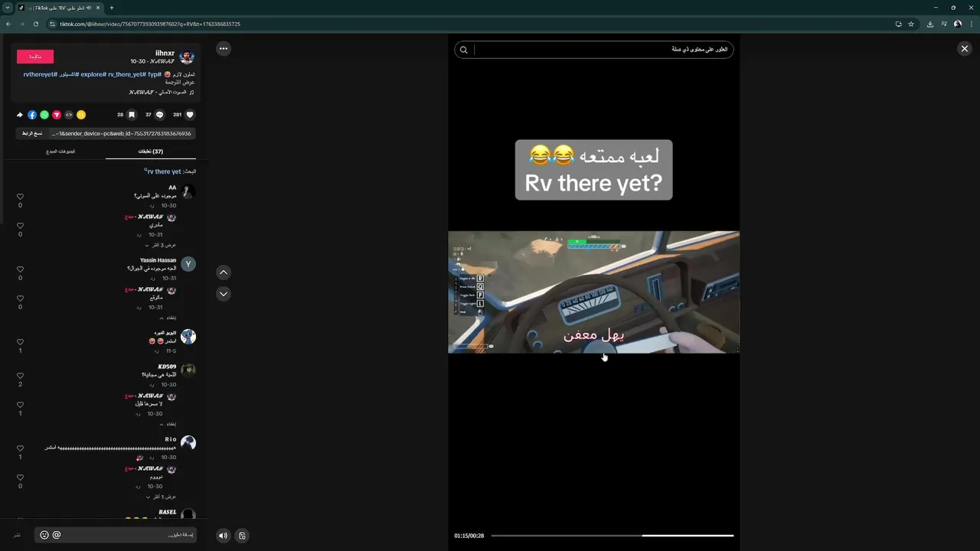Click the cast/install icon in address bar
The width and height of the screenshot is (980, 551).
tap(898, 24)
